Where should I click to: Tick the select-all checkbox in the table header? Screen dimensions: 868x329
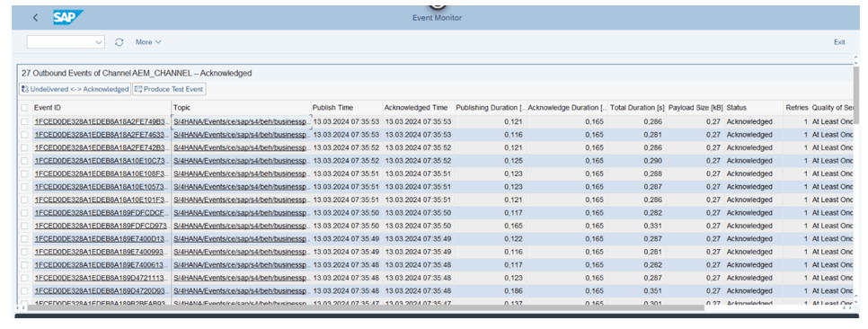[24, 108]
